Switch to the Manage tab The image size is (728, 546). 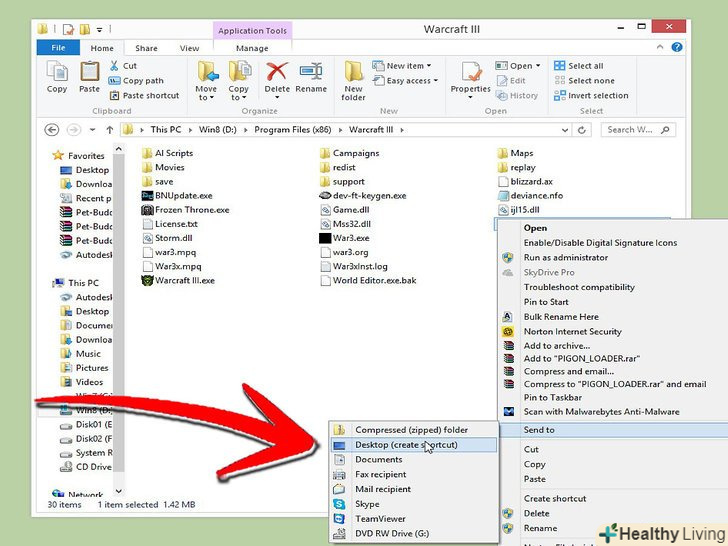point(252,48)
